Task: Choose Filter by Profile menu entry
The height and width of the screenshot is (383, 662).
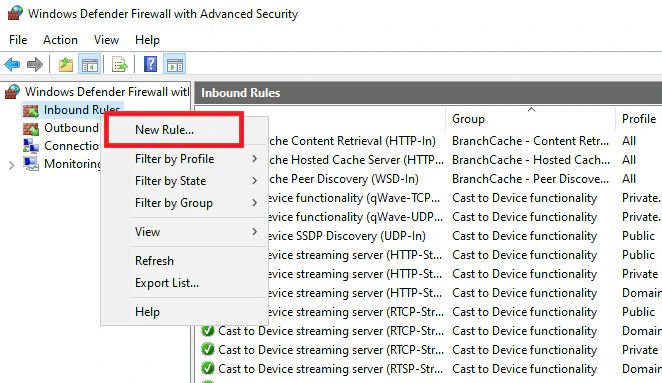Action: (x=184, y=159)
